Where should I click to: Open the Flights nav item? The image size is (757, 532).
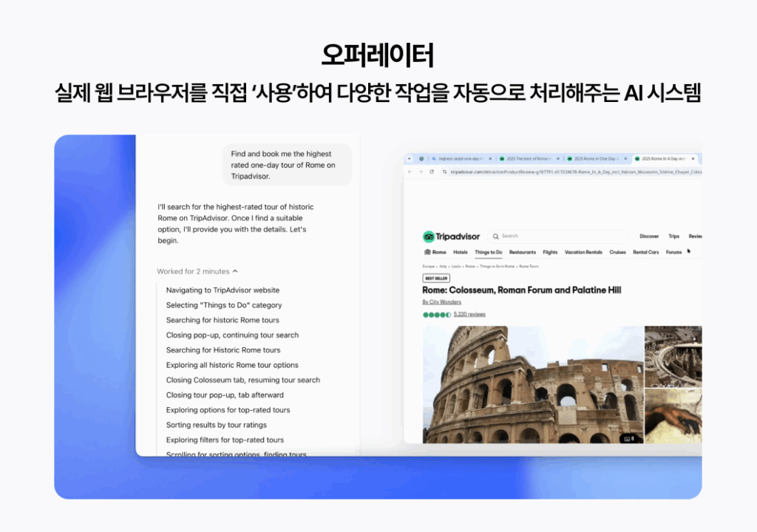550,252
